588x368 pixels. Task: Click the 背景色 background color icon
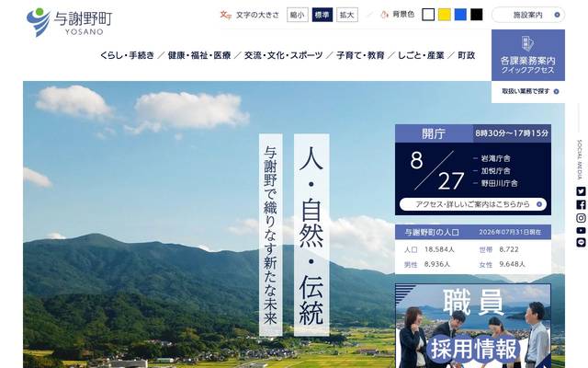[x=384, y=15]
